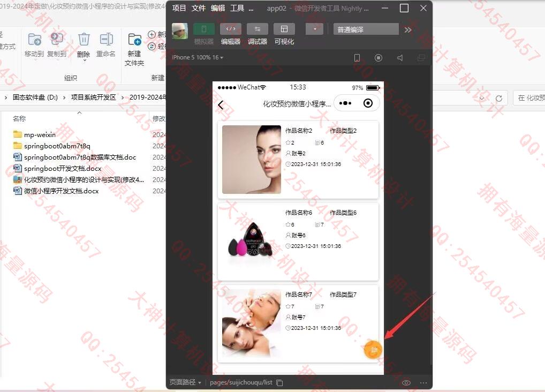
Task: Toggle the visualization (可视化) panel button
Action: pos(284,29)
